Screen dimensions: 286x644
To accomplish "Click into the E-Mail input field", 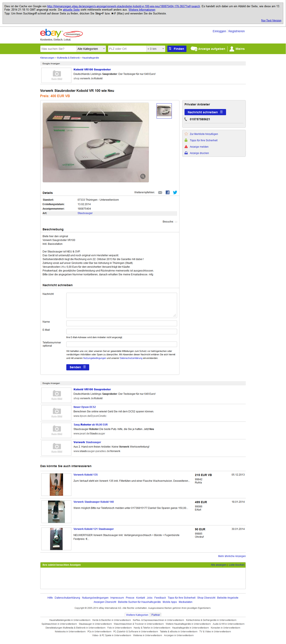I will (x=122, y=332).
